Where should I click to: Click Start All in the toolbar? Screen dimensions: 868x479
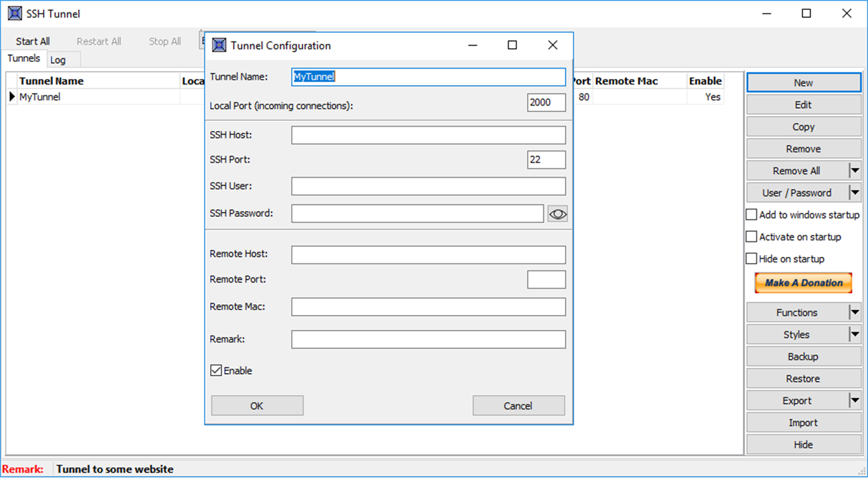(x=33, y=41)
